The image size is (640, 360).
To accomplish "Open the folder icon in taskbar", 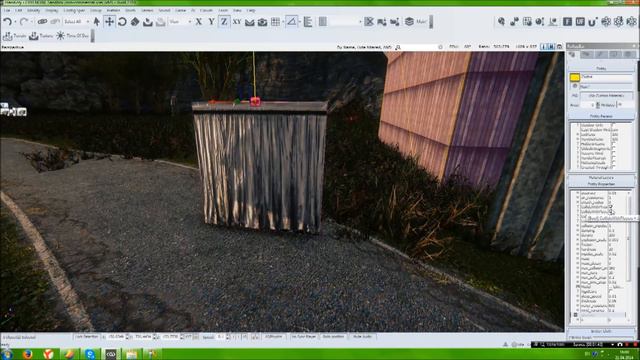I will (x=131, y=354).
